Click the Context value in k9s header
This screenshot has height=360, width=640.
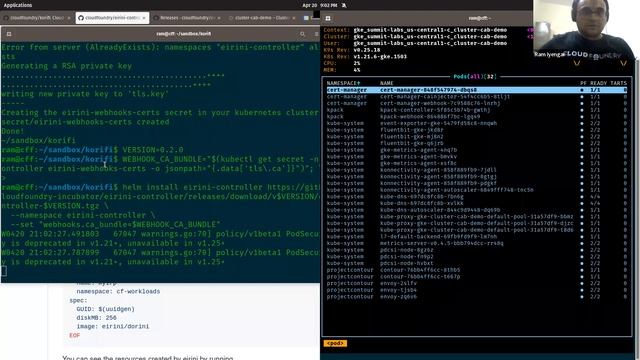(430, 30)
